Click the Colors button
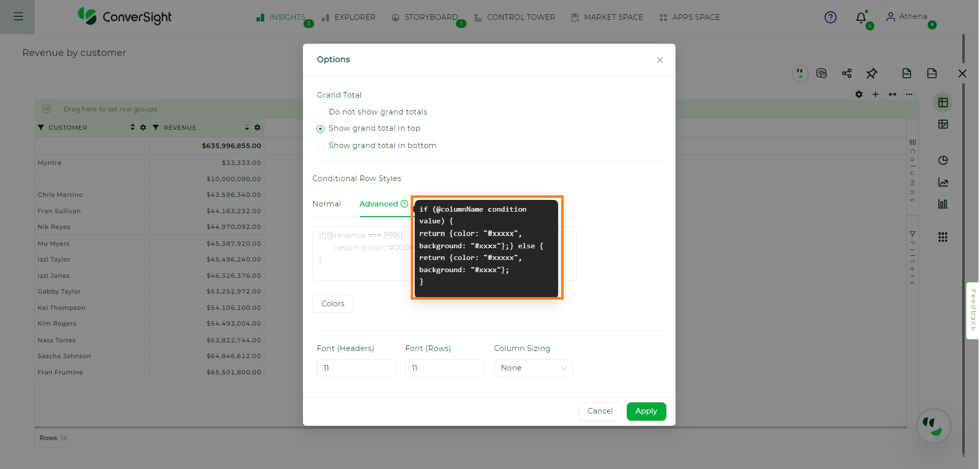The image size is (980, 469). pos(333,304)
